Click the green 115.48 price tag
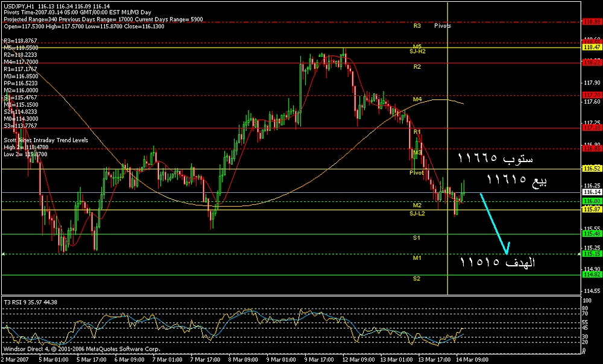Viewport: 603px width, 364px height. pyautogui.click(x=590, y=234)
